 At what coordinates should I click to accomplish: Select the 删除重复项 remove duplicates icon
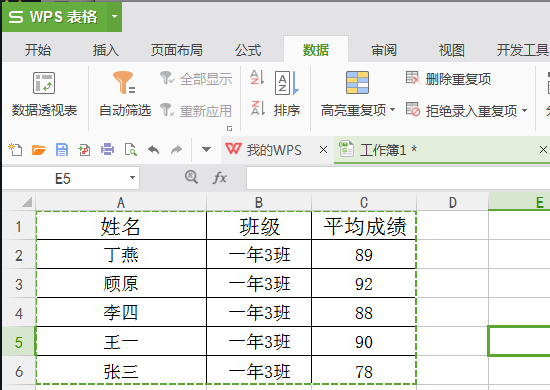[x=412, y=78]
